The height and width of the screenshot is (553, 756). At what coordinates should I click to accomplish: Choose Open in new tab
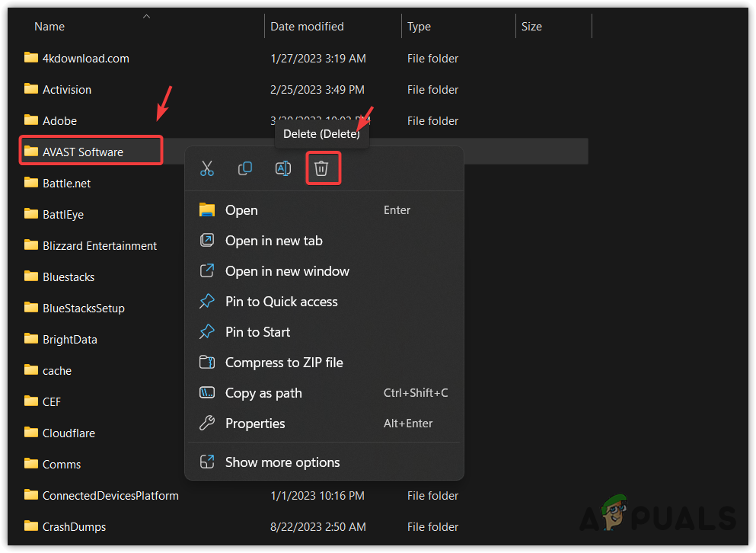coord(324,241)
